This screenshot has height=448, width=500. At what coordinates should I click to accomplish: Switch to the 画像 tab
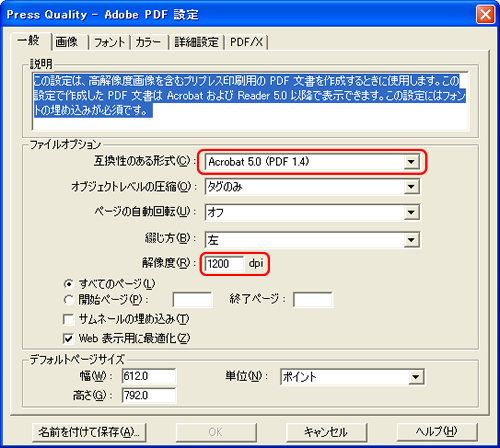click(70, 42)
